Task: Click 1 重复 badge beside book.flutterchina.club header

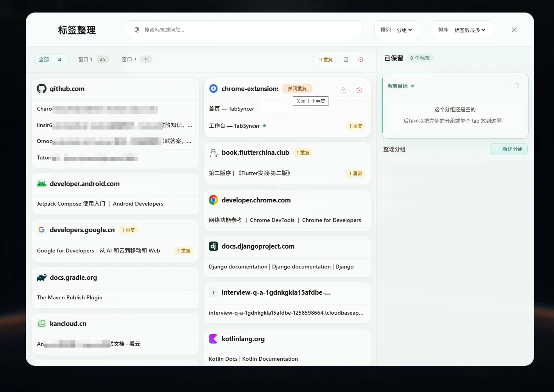Action: pos(303,153)
